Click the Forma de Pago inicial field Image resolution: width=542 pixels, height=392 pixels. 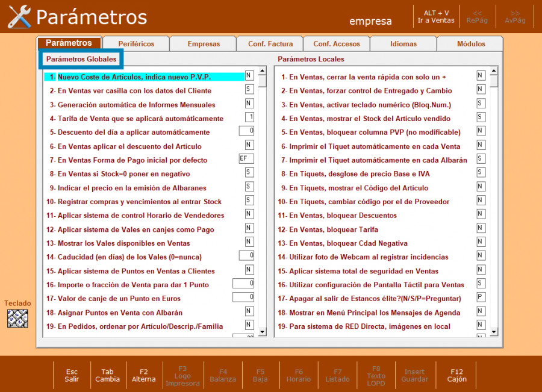(x=246, y=159)
